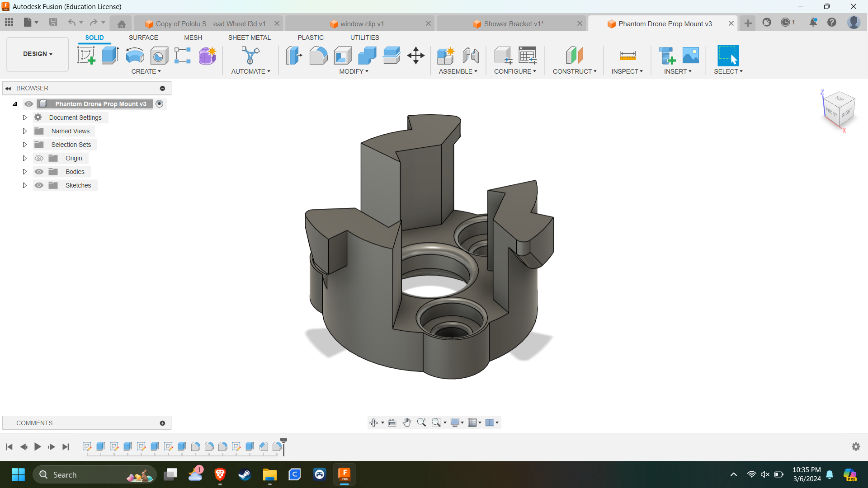
Task: Play the design timeline
Action: point(38,447)
